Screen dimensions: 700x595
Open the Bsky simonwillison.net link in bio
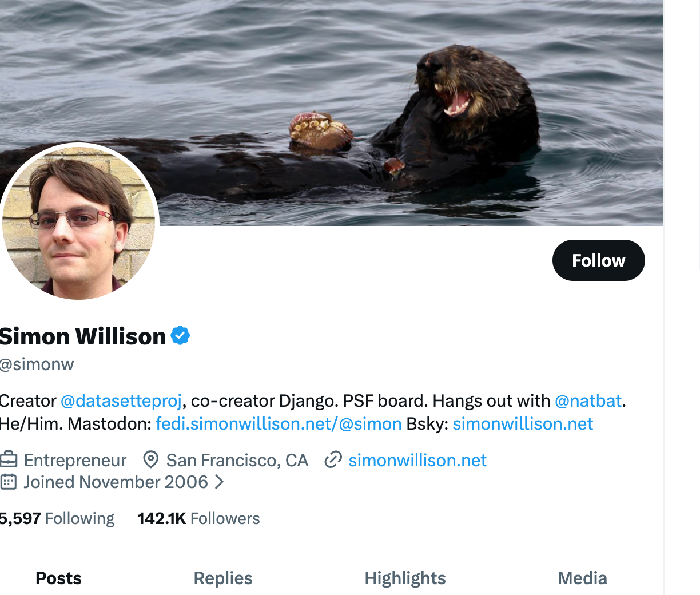coord(523,424)
